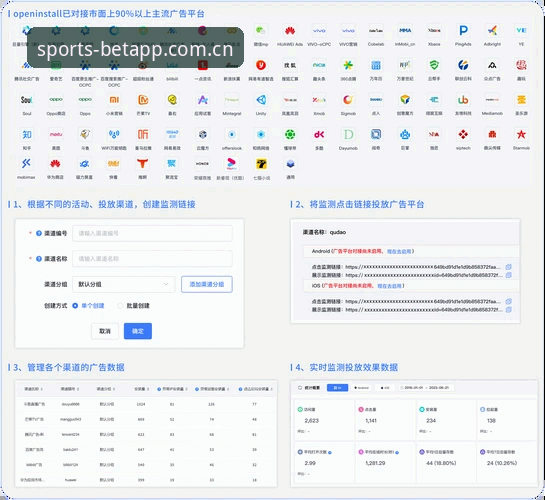This screenshot has height=500, width=545.
Task: Click the 取消 cancel button
Action: [x=105, y=331]
